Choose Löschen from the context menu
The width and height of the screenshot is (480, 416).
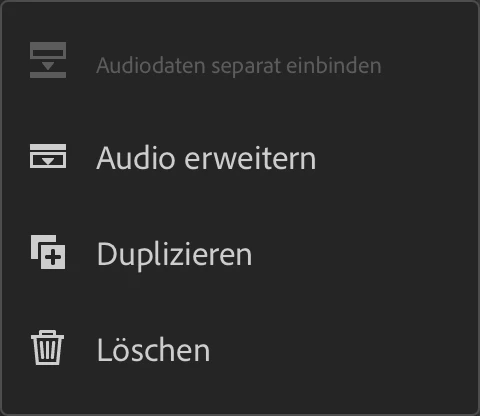click(240, 349)
